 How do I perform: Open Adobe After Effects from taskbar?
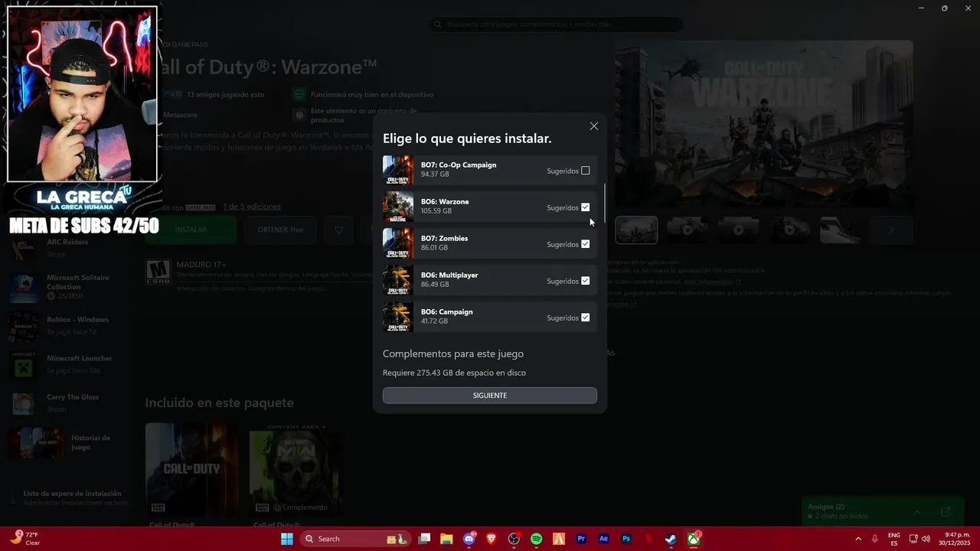pyautogui.click(x=603, y=539)
